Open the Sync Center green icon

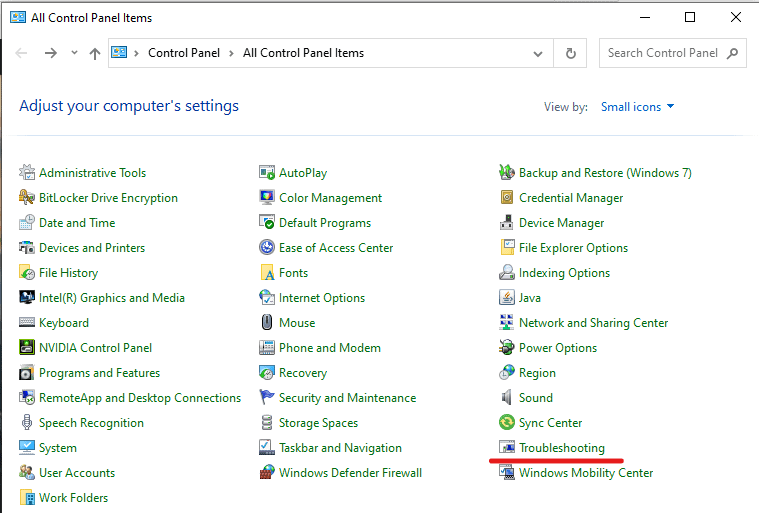(x=507, y=422)
